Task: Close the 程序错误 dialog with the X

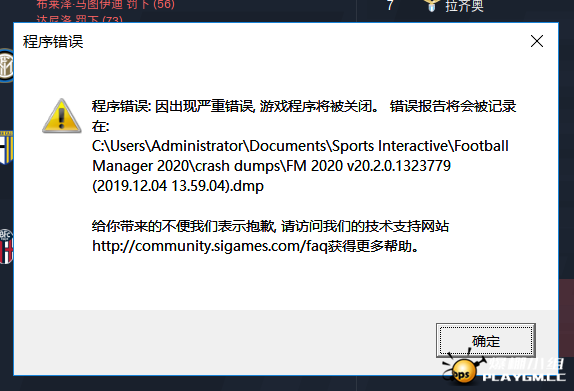Action: click(x=537, y=41)
